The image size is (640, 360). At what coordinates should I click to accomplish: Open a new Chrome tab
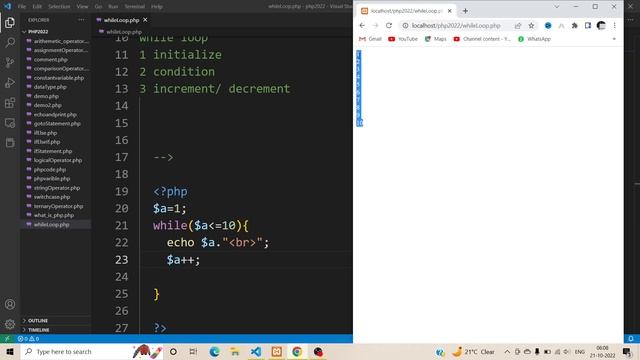tap(465, 11)
